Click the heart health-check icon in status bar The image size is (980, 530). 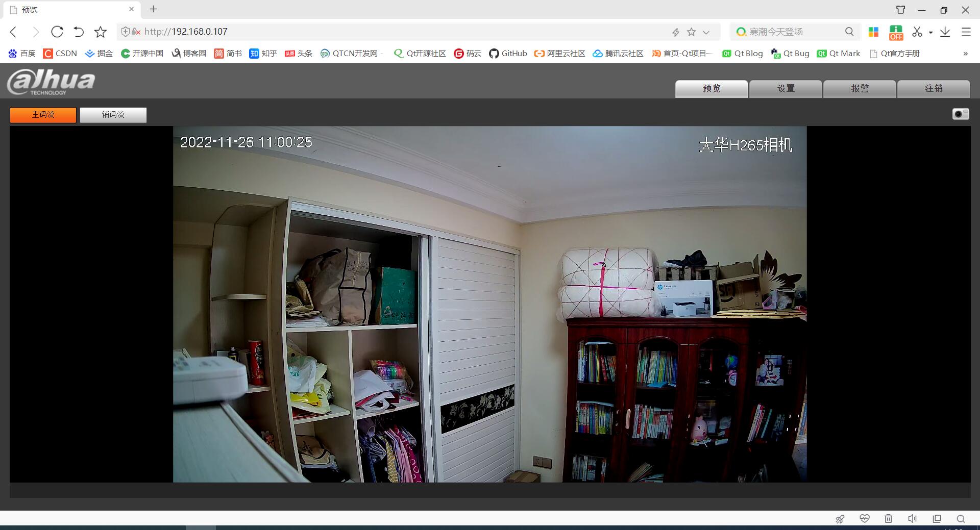click(864, 519)
